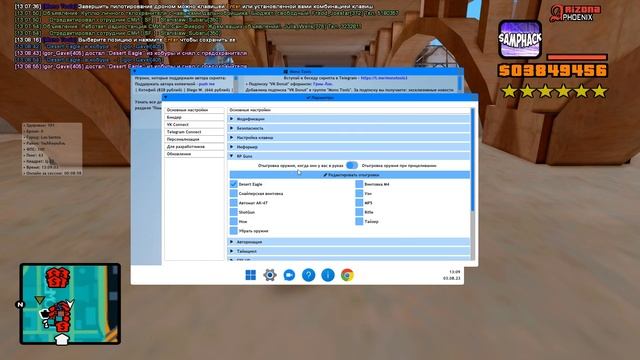
Task: Open the question mark help icon
Action: pyautogui.click(x=309, y=275)
